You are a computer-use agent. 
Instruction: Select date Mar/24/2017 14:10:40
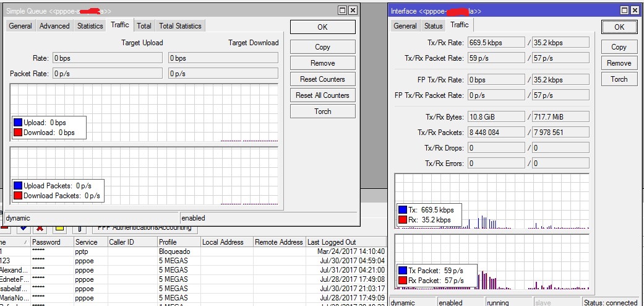[351, 251]
